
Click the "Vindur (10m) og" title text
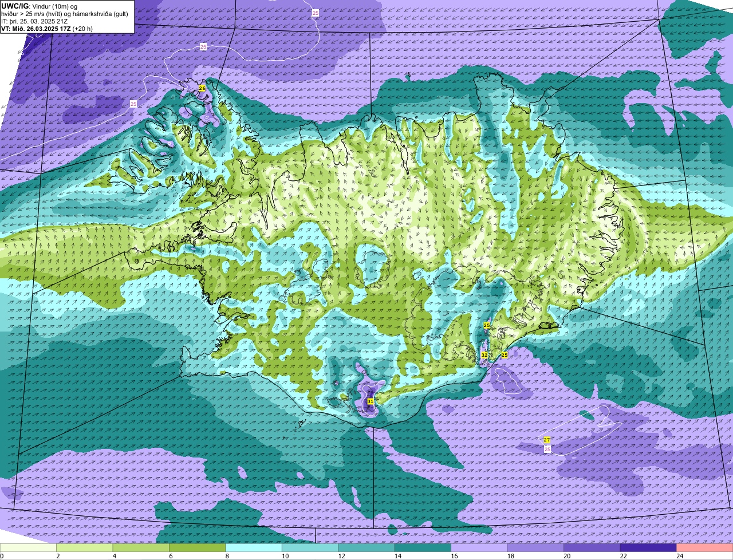point(54,6)
